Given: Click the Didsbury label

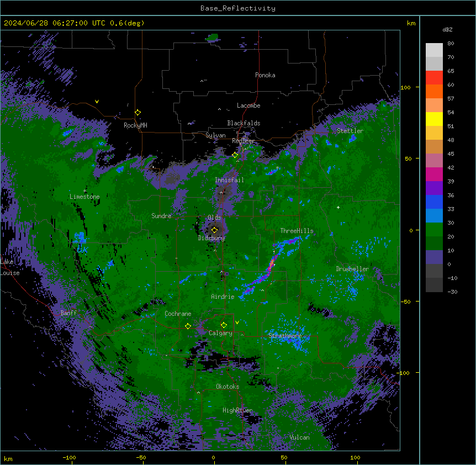Looking at the screenshot, I should (211, 238).
